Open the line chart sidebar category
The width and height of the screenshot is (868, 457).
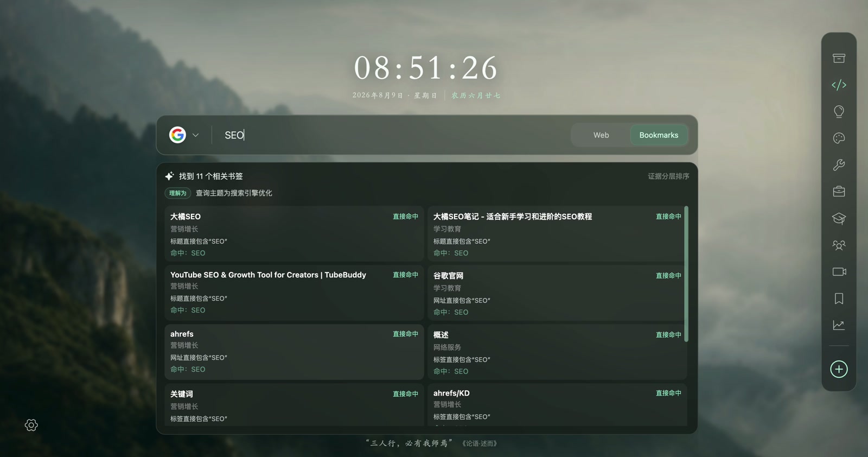pos(839,325)
